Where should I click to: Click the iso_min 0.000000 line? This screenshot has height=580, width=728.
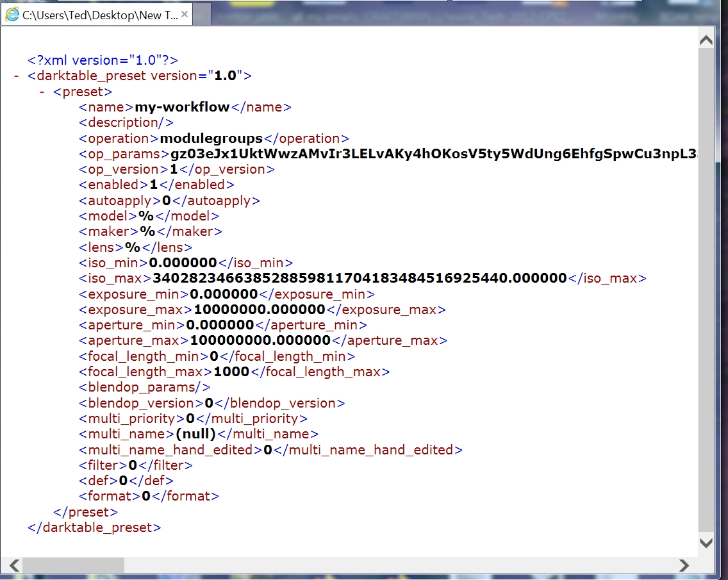[186, 263]
